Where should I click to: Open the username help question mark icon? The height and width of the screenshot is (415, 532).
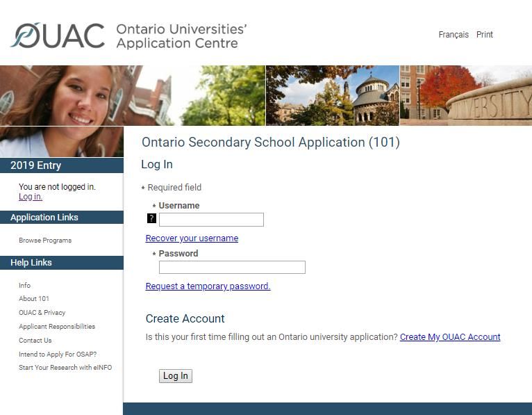point(151,218)
